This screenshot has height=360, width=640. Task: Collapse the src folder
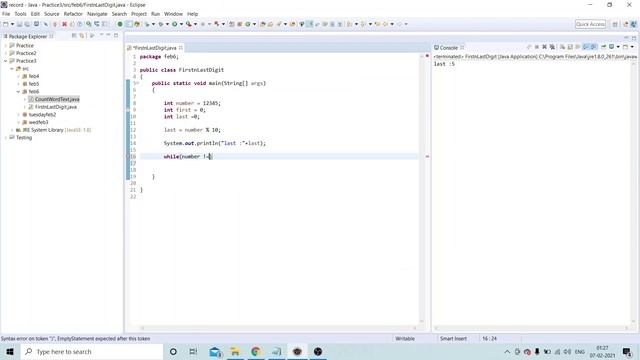[12, 69]
